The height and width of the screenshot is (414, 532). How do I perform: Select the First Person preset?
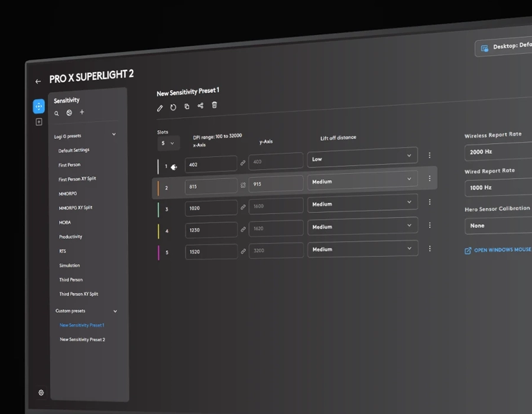tap(69, 165)
